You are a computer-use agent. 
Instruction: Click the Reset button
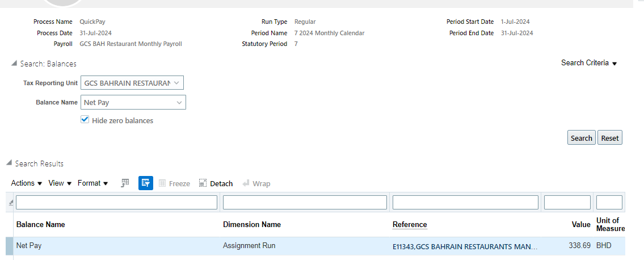609,138
